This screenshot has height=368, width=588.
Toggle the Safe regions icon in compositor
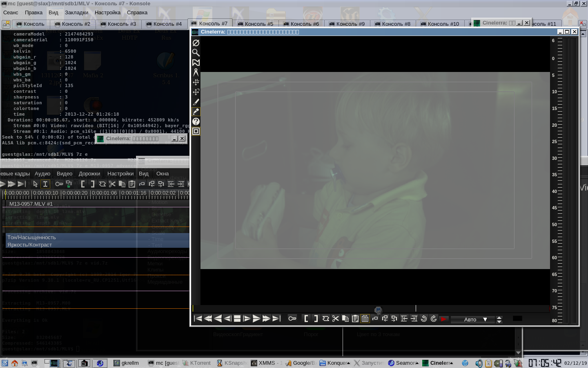(196, 131)
